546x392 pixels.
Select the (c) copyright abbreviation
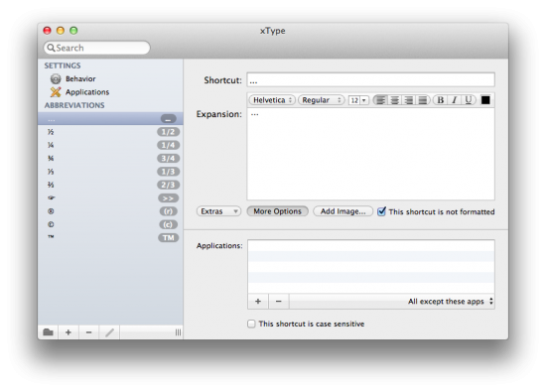click(x=110, y=224)
